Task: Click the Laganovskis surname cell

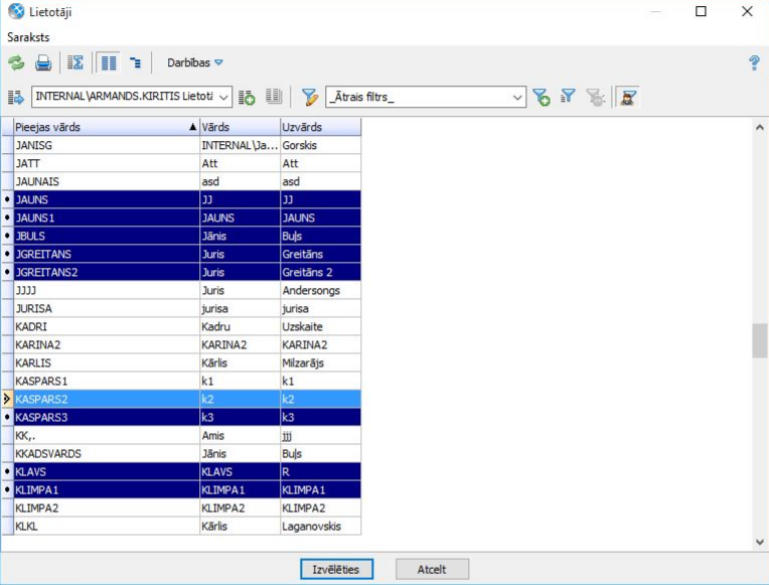Action: [x=321, y=526]
